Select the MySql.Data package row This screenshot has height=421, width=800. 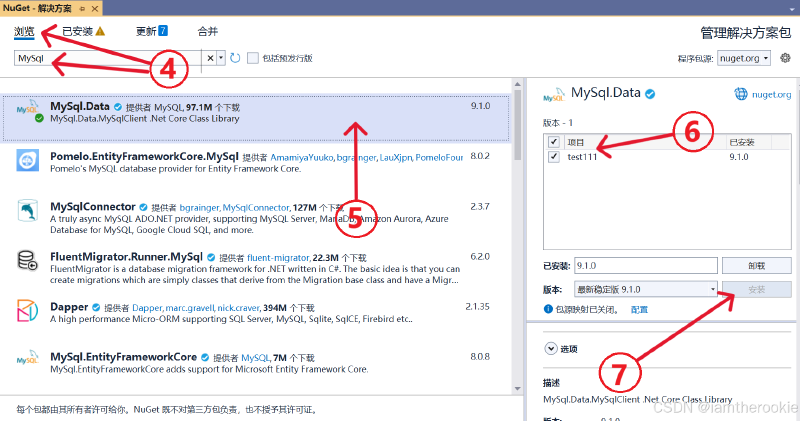pyautogui.click(x=256, y=117)
